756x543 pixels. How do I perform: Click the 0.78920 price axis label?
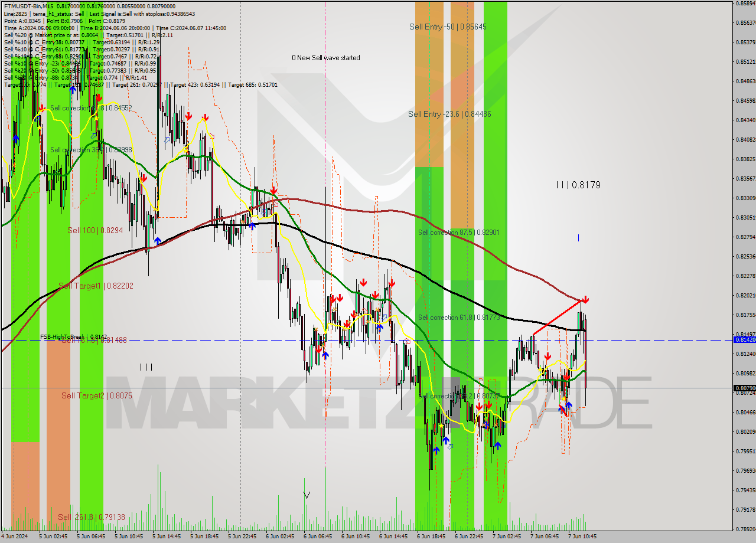[745, 529]
